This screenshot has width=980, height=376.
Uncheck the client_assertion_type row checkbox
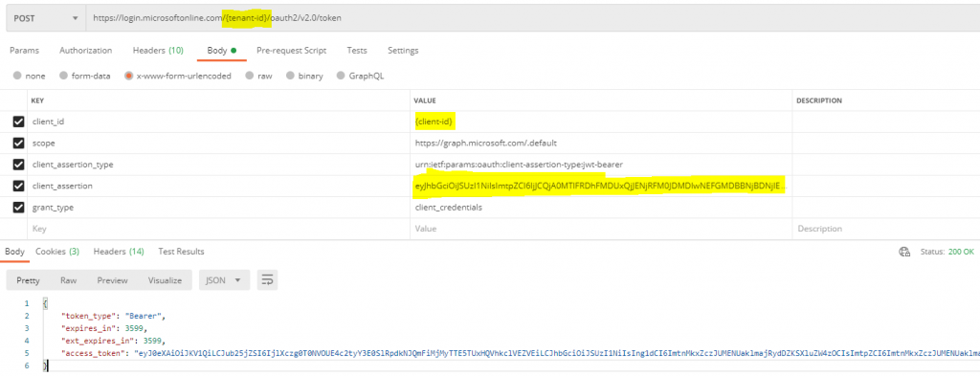(x=19, y=165)
